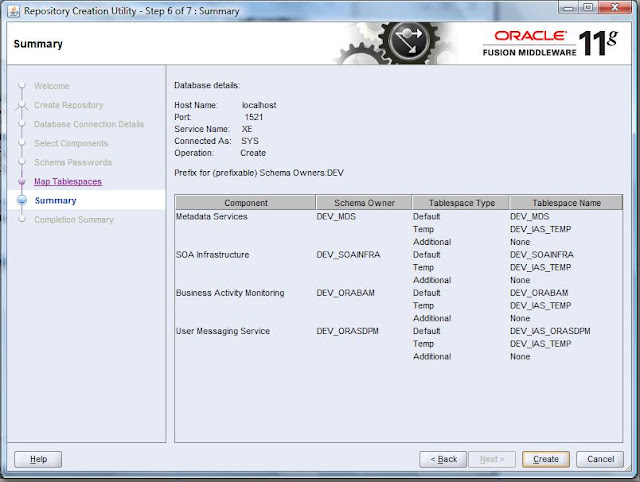
Task: Open Help for the Summary step
Action: [38, 459]
